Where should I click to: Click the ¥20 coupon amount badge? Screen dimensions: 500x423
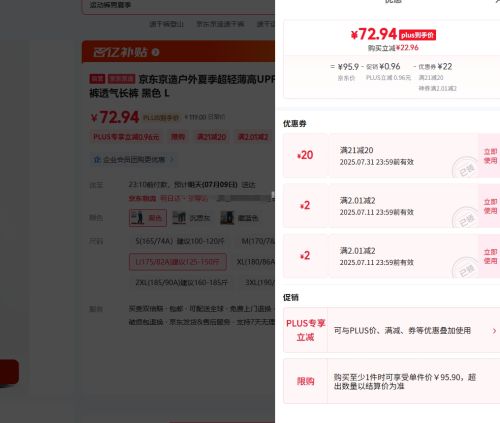coord(305,155)
